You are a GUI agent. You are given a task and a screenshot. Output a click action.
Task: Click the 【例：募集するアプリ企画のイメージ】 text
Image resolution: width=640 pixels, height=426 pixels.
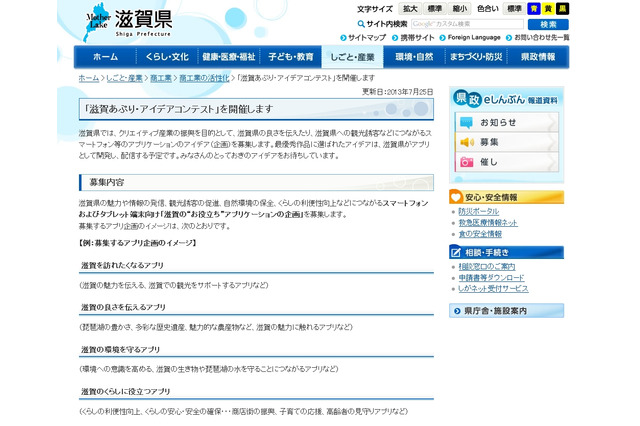138,243
